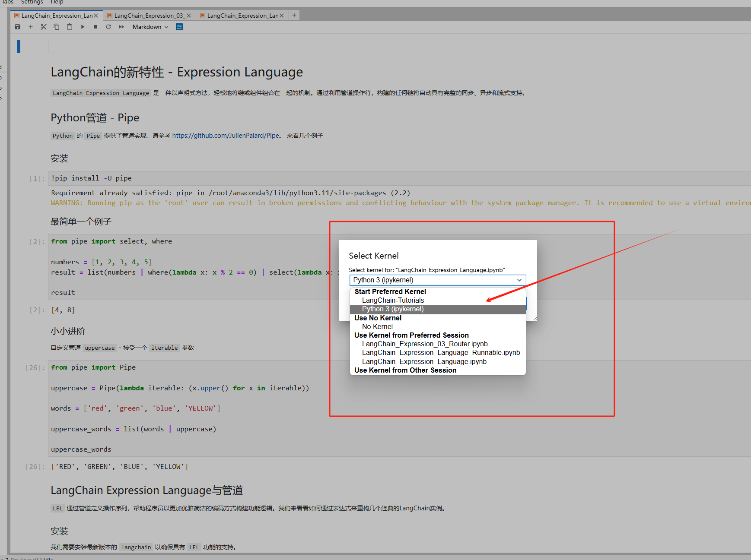Screen dimensions: 751x560
Task: Interrupt the kernel stop icon
Action: pyautogui.click(x=95, y=27)
